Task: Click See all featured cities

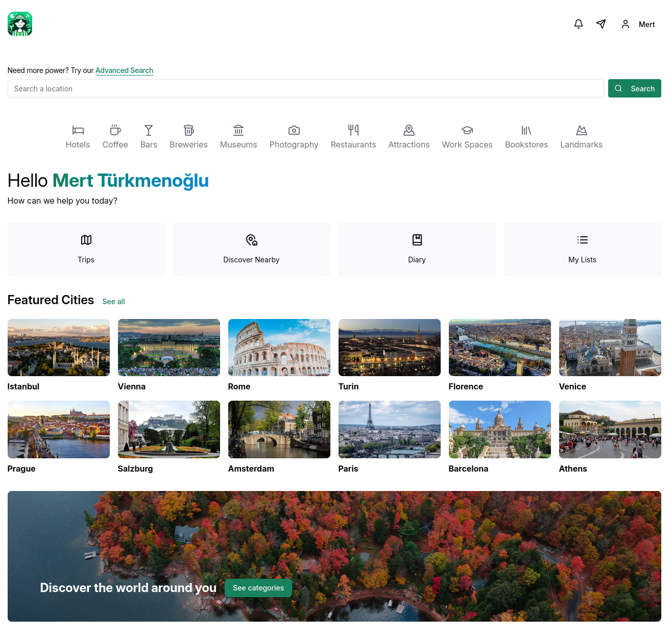Action: [113, 302]
